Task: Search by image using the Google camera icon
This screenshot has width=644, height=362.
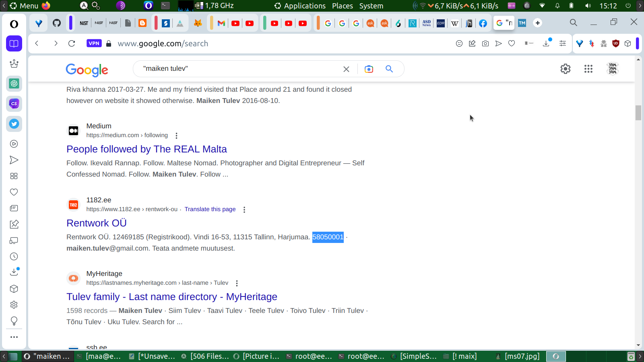Action: coord(369,69)
